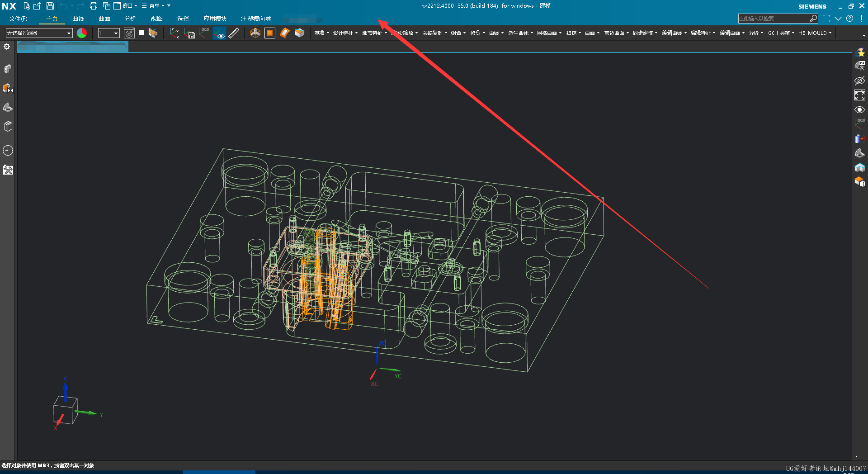Expand the 编辑特征 dropdown
868x474 pixels.
pos(703,33)
